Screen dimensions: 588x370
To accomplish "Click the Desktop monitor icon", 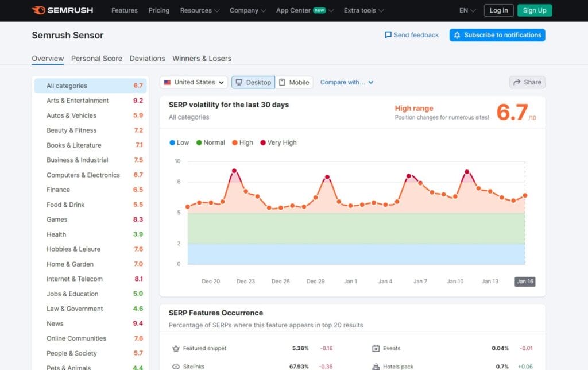I will coord(239,82).
